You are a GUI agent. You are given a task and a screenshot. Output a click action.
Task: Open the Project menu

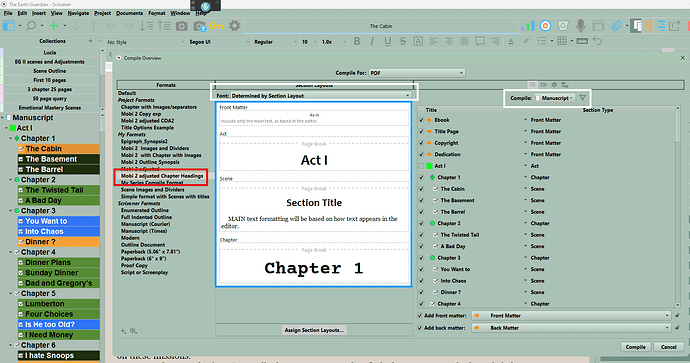(x=102, y=13)
